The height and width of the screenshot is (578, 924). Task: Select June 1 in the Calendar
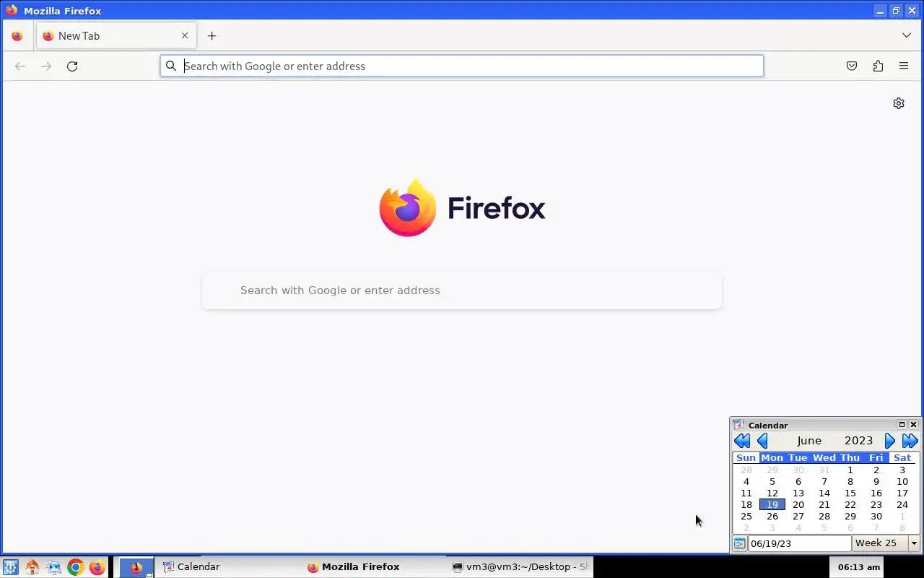pos(850,470)
